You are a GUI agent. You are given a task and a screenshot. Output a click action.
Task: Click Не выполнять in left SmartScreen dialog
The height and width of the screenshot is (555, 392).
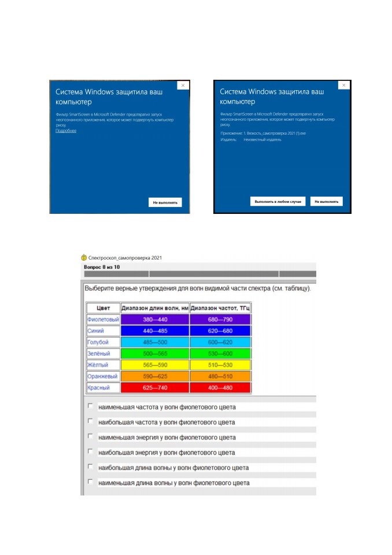[x=165, y=202]
